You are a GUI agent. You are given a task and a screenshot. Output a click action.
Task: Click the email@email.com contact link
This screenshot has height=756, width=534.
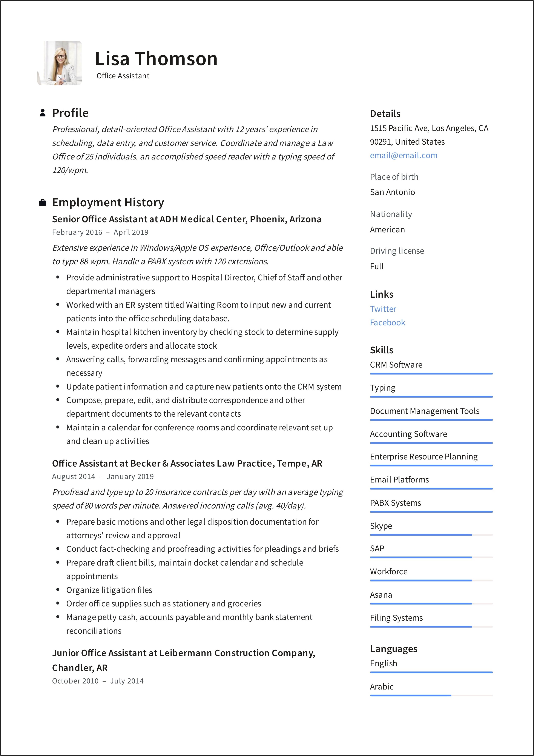pos(401,156)
